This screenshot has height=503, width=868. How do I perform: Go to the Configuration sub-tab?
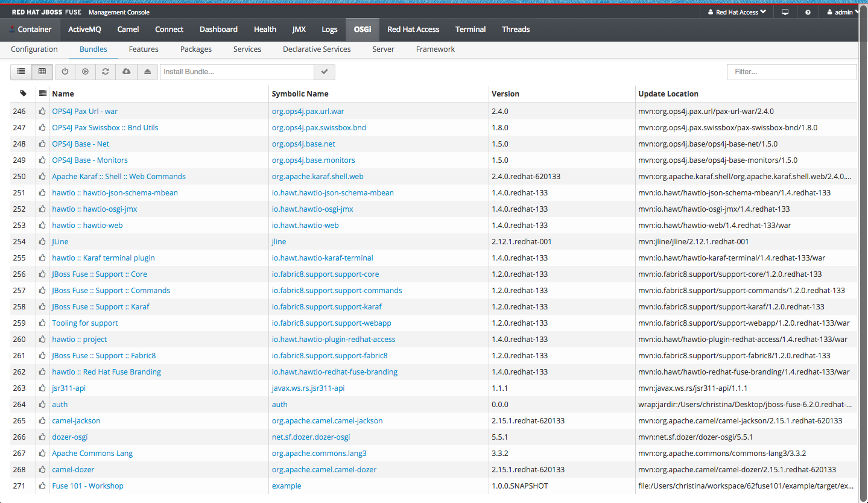tap(34, 49)
